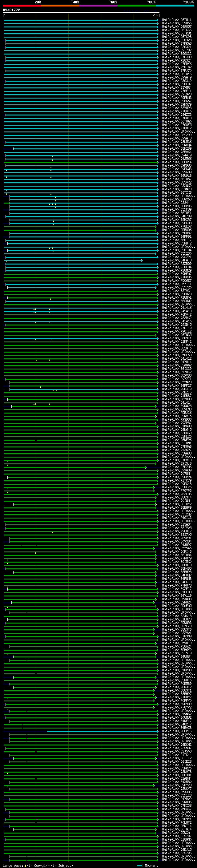This screenshot has height=868, width=197.
Task: Select UniRef100_Q5NBT2 row label
Action: click(x=176, y=243)
